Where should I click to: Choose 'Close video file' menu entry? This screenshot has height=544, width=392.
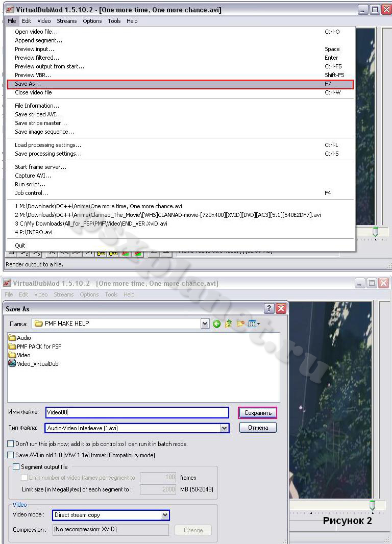(180, 92)
